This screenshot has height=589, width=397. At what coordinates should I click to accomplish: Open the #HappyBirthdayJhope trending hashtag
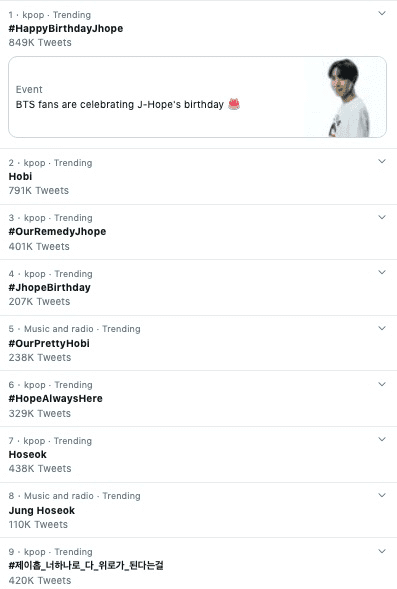coord(66,29)
